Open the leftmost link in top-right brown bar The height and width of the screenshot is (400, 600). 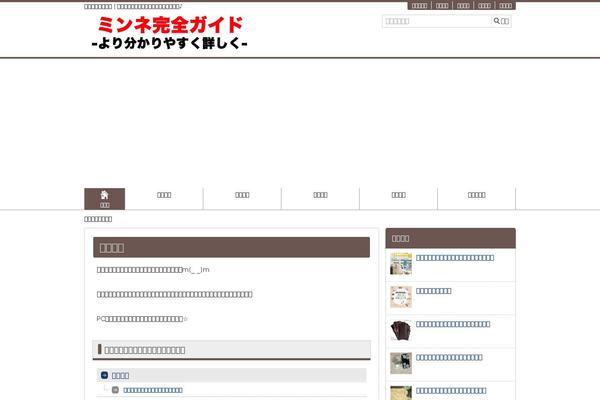coord(419,5)
